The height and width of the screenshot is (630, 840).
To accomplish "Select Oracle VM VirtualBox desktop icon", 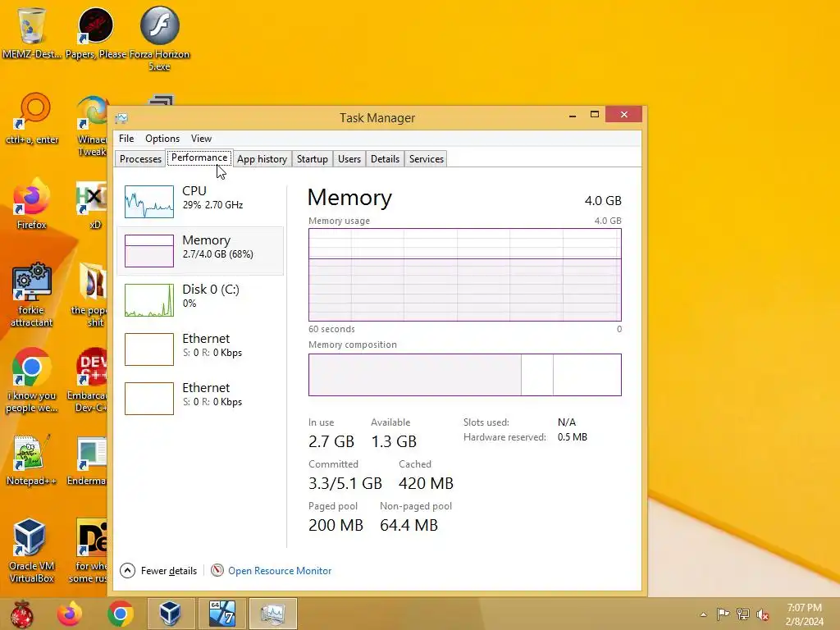I will pos(32,550).
